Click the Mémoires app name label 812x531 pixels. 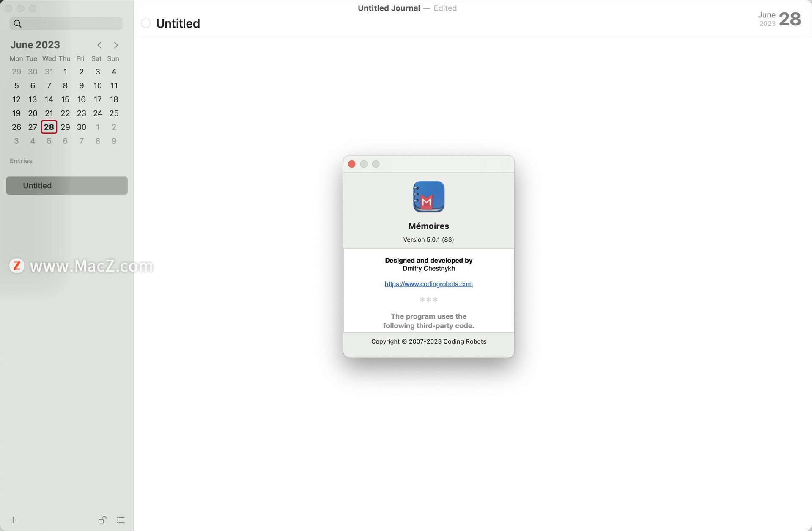[x=428, y=226]
